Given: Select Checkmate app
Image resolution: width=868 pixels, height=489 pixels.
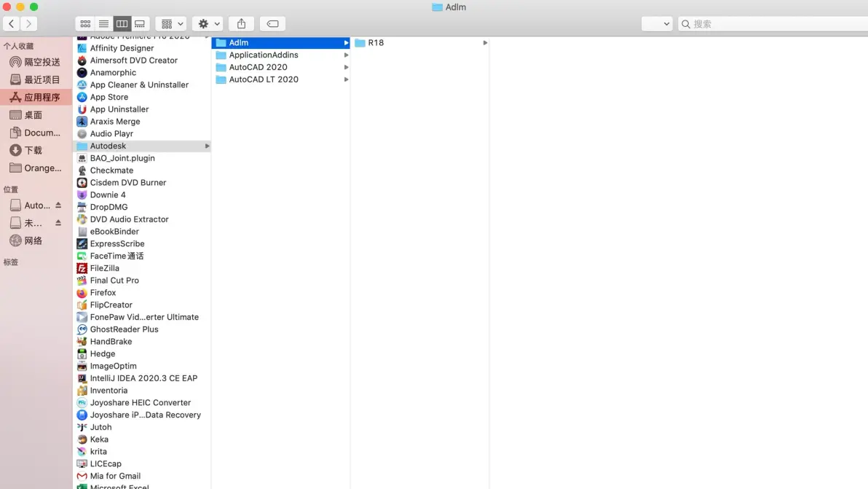Looking at the screenshot, I should coord(142,171).
